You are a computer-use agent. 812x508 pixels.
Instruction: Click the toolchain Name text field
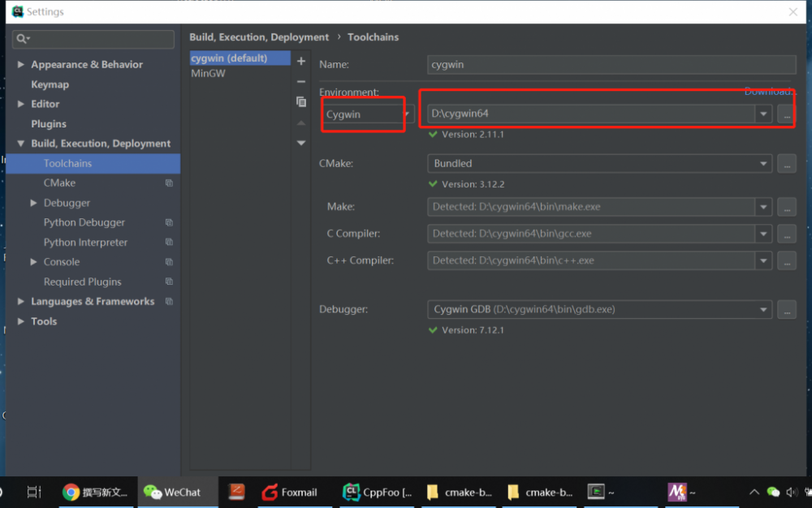click(611, 65)
